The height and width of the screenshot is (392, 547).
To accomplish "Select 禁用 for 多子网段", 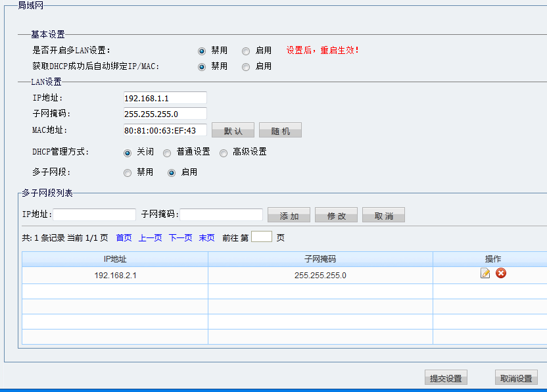I will (128, 173).
